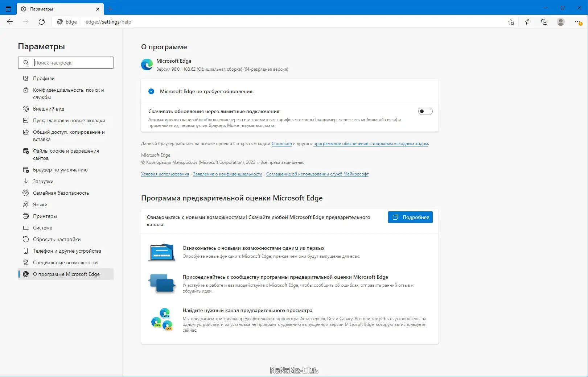This screenshot has width=588, height=377.
Task: Click Присоединяйтесь к сообществу программы heading
Action: (x=285, y=277)
